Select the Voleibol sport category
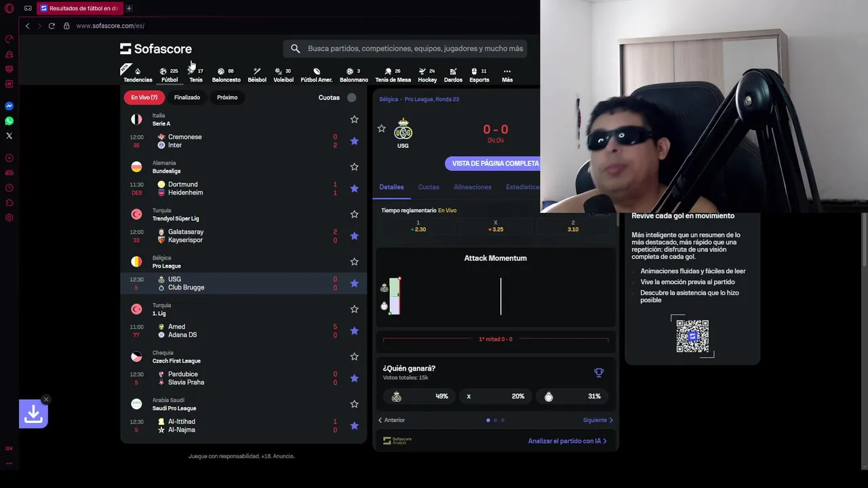Image resolution: width=868 pixels, height=488 pixels. (x=283, y=75)
